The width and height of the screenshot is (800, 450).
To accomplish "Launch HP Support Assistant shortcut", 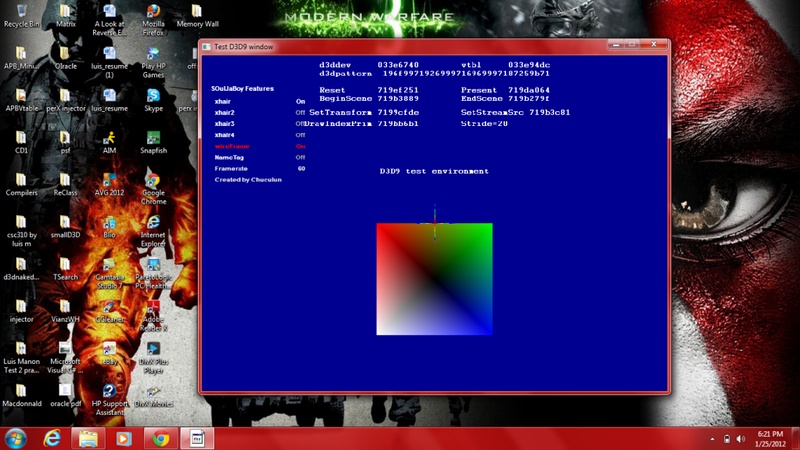I will pos(109,401).
